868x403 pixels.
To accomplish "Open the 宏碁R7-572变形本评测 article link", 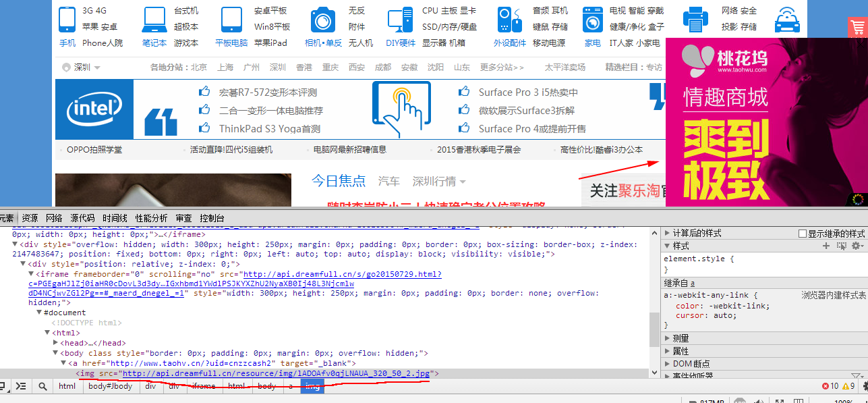I will [x=268, y=92].
